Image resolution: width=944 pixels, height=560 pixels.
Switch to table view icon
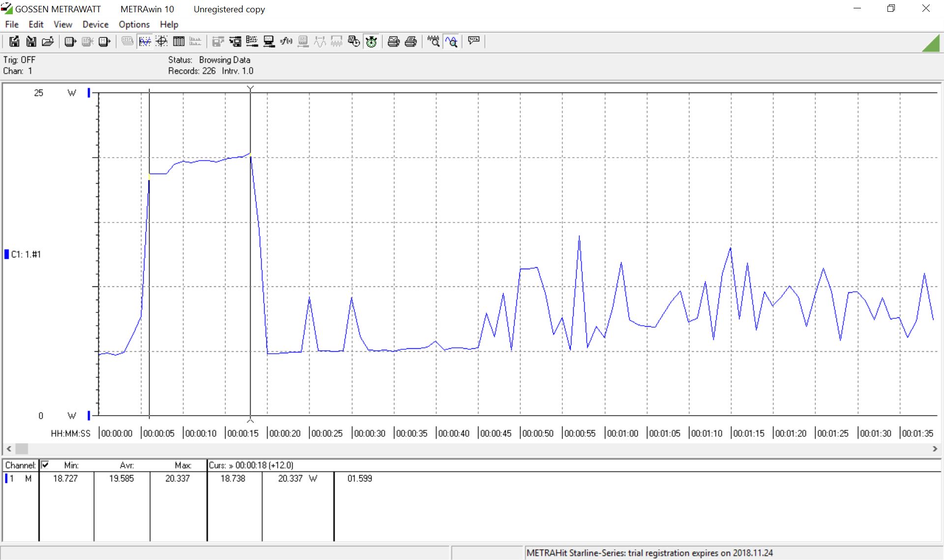coord(178,42)
